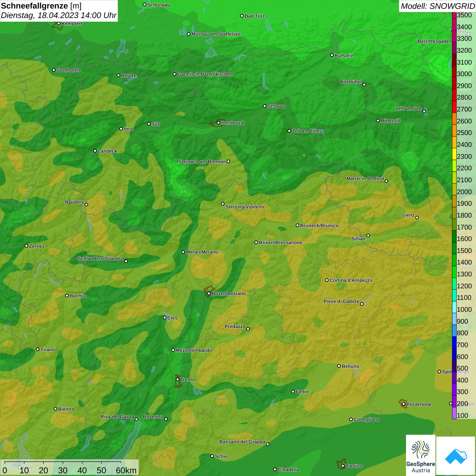Click the Brixen/Bressanone label
Viewport: 476px width, 476px height.
click(280, 242)
